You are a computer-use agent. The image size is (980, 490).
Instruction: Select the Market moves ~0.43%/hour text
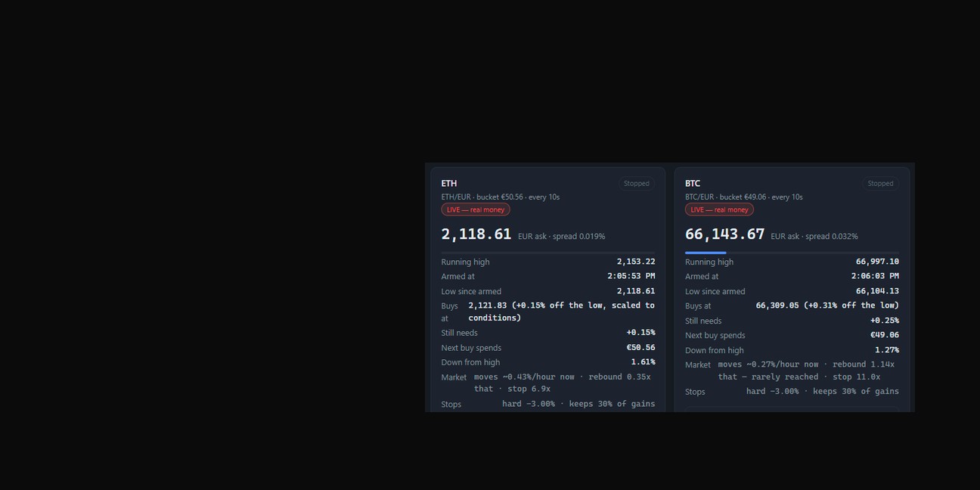[563, 383]
